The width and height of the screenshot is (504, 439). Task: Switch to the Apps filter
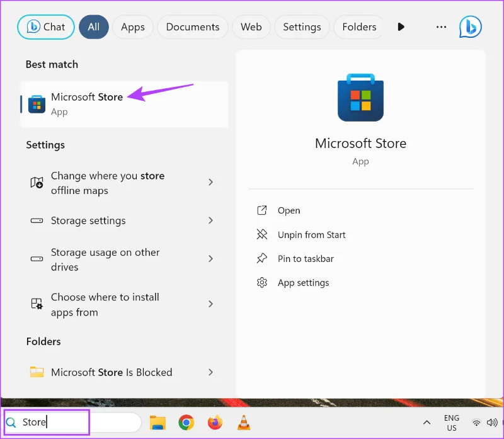[x=133, y=27]
